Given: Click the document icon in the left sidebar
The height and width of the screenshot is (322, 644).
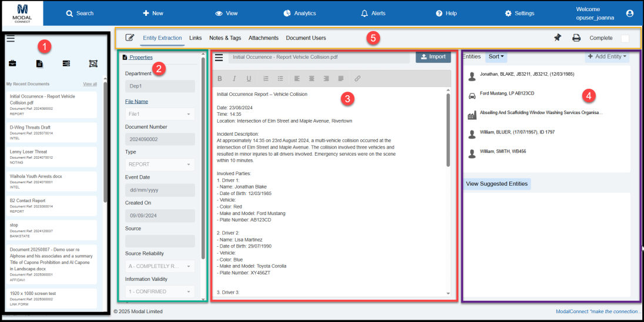Looking at the screenshot, I should pyautogui.click(x=39, y=63).
